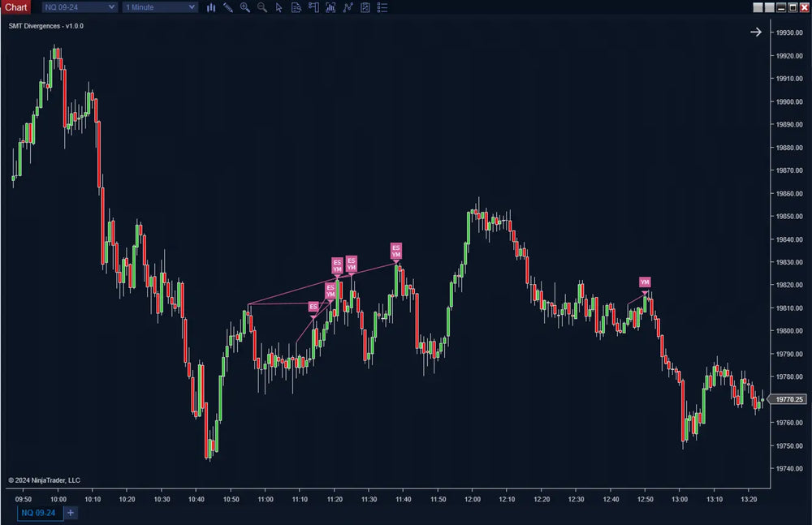Click the chart properties list icon
Viewport: 812px width, 525px height.
(382, 7)
